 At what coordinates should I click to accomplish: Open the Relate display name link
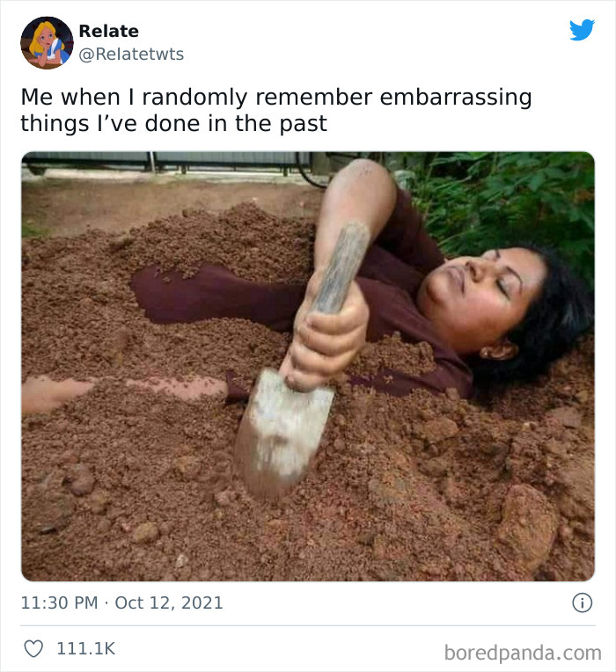pyautogui.click(x=108, y=32)
